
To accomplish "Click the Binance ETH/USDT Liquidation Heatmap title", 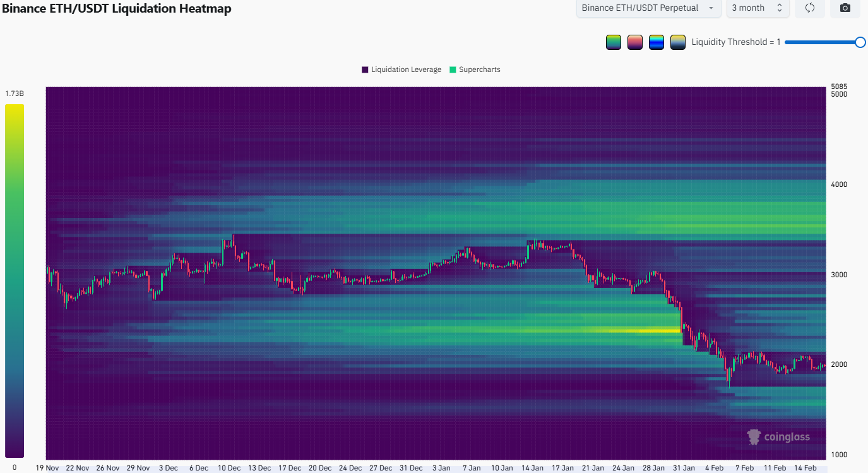I will (x=117, y=9).
